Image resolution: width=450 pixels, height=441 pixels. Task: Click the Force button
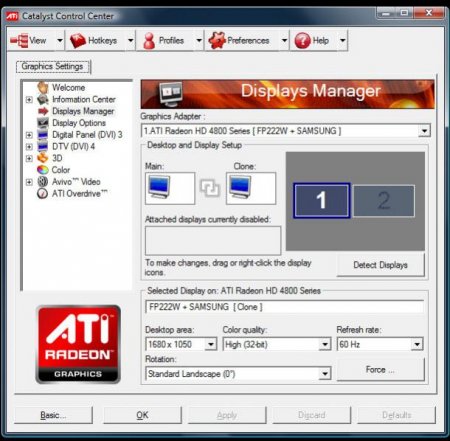(380, 370)
